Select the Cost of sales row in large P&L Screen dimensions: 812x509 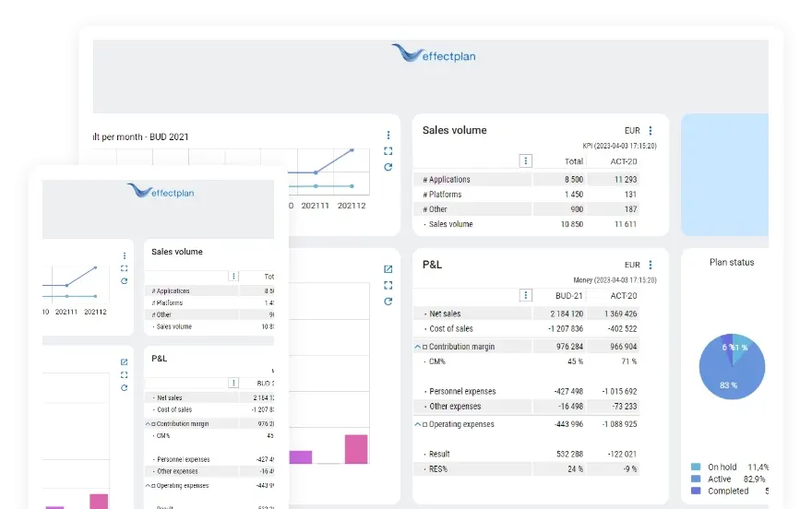click(527, 328)
